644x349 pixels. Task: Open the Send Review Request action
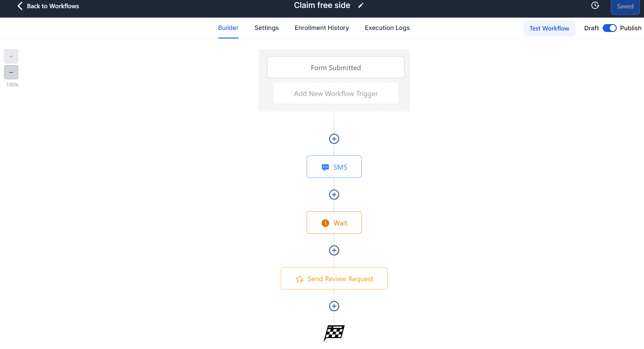point(334,279)
